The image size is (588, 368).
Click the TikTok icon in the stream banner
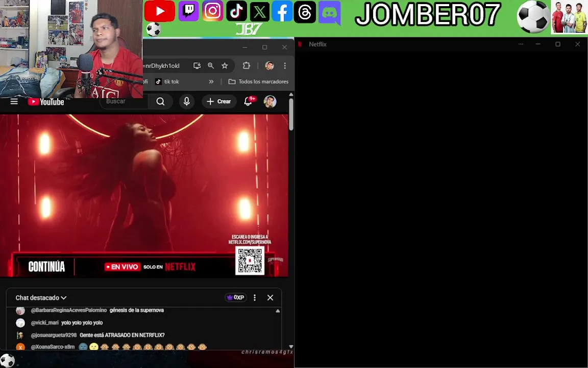click(x=236, y=11)
